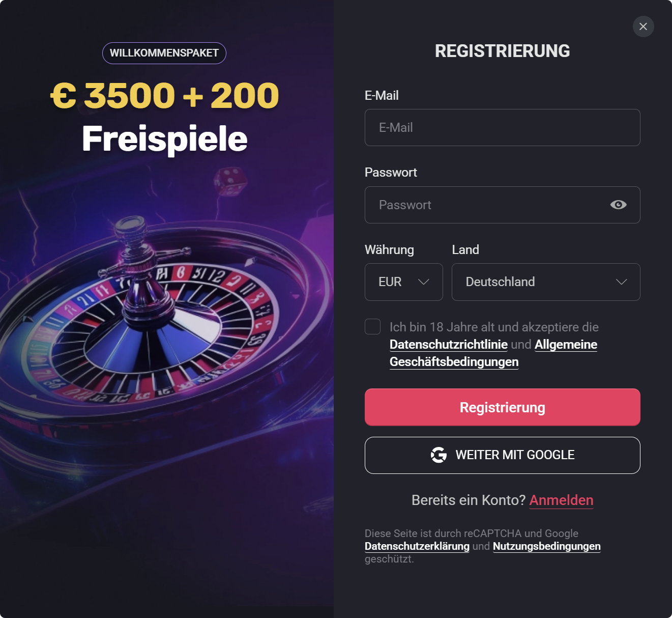
Task: Click the EUR currency chevron arrow
Action: coord(423,282)
